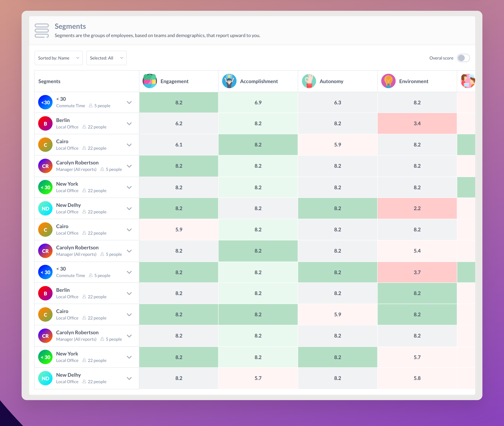Click the Engagement category icon

150,81
